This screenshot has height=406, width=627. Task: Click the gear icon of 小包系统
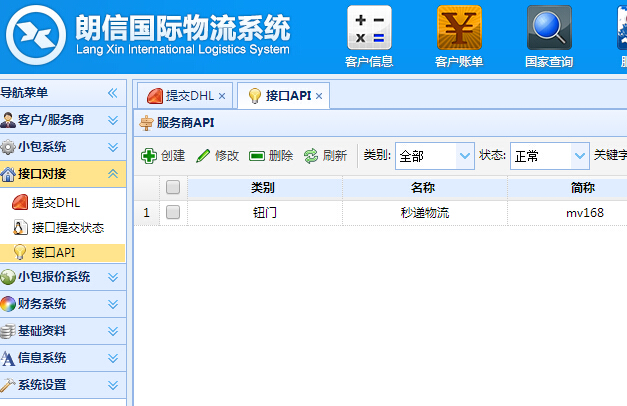(x=8, y=147)
